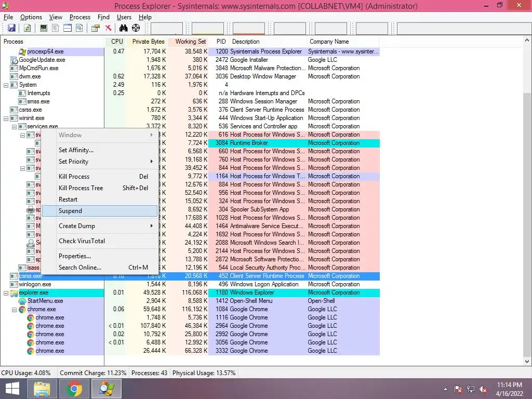The width and height of the screenshot is (532, 399).
Task: Open the Find menu
Action: pyautogui.click(x=103, y=17)
